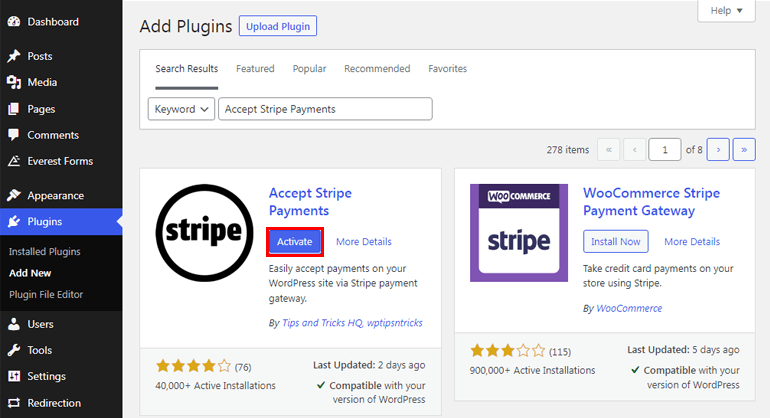Click the WooCommerce Stripe plugin logo
The image size is (770, 418).
(519, 233)
